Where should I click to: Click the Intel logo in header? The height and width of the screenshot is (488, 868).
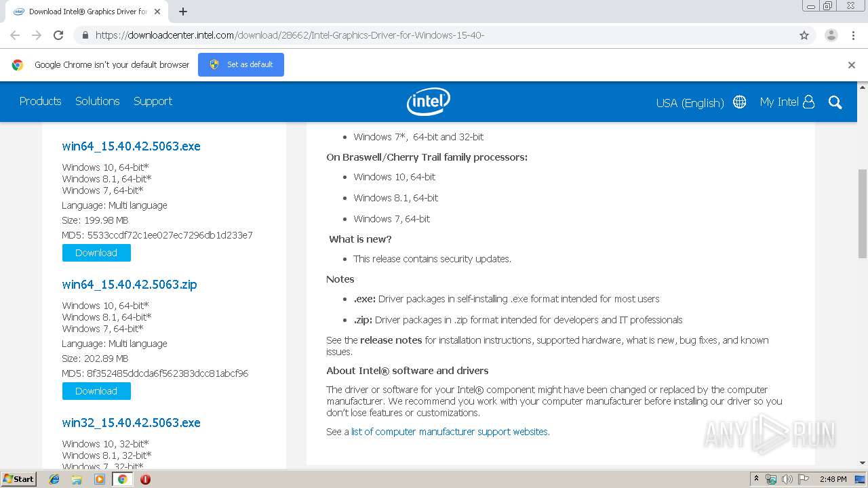click(x=429, y=102)
